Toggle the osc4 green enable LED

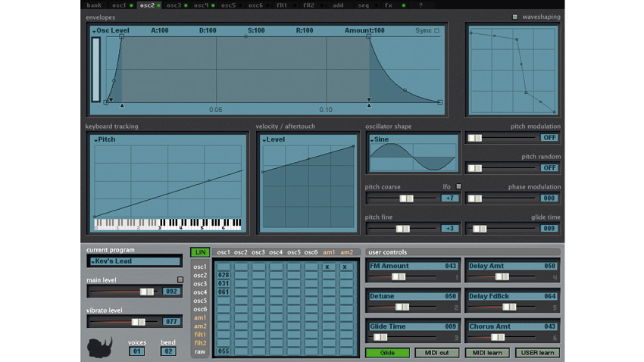(213, 5)
